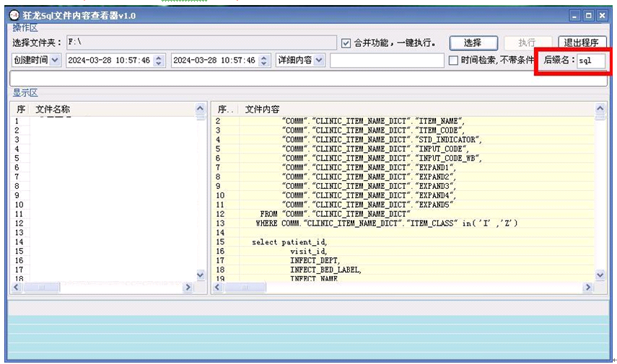This screenshot has width=617, height=364.
Task: Click the disabled 执行 button
Action: click(527, 43)
